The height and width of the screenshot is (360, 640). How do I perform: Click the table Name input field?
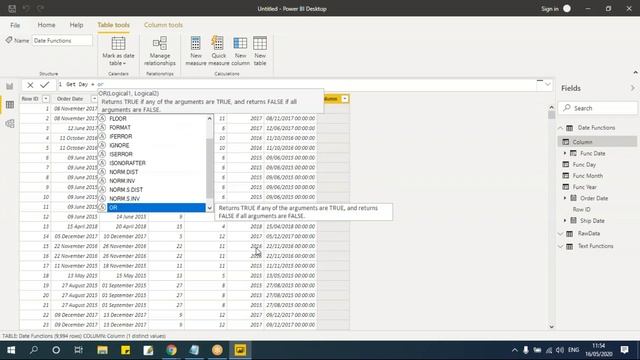click(x=62, y=40)
